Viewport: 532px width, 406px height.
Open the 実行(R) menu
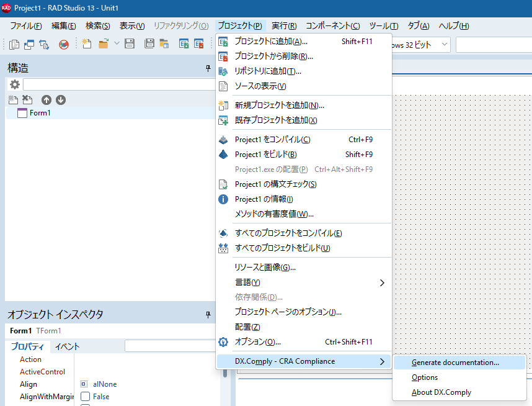284,26
